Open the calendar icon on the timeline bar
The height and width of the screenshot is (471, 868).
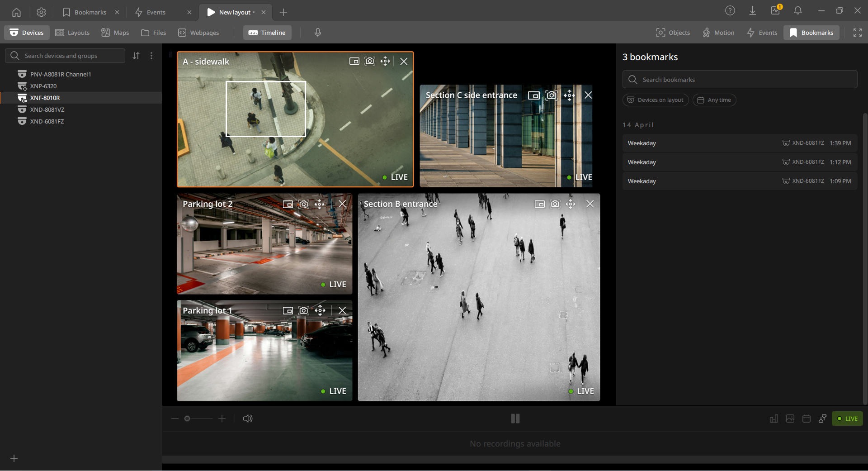point(806,419)
